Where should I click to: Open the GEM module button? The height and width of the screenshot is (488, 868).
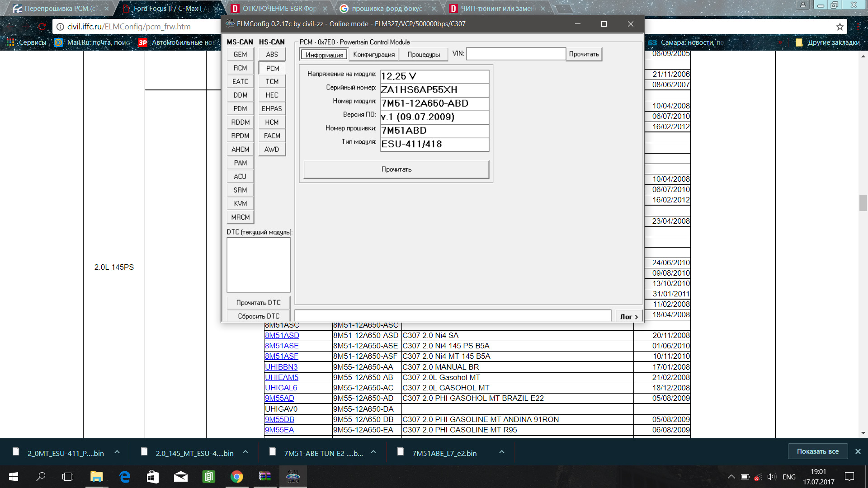click(240, 54)
